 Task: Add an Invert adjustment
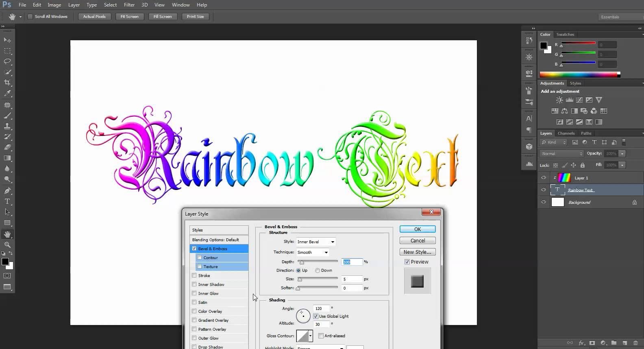pos(560,122)
